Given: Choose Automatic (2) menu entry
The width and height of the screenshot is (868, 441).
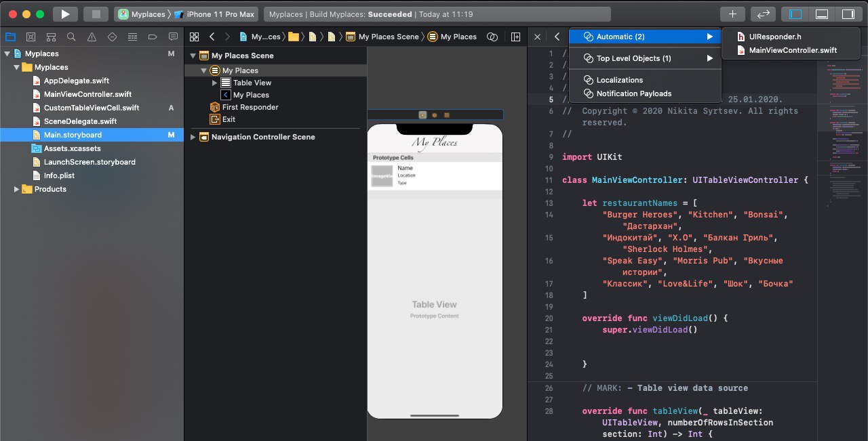Looking at the screenshot, I should (645, 37).
